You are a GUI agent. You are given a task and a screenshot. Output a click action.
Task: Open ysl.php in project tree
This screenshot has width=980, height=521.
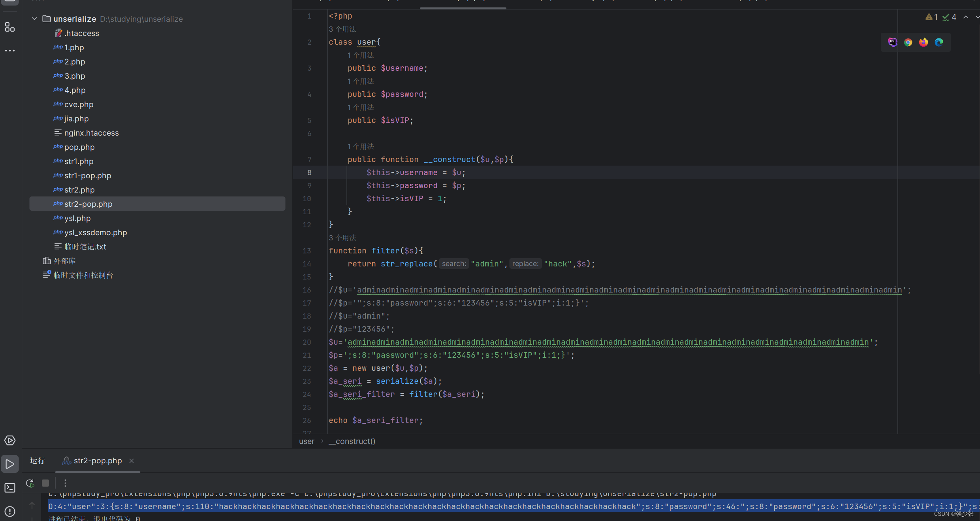(77, 218)
